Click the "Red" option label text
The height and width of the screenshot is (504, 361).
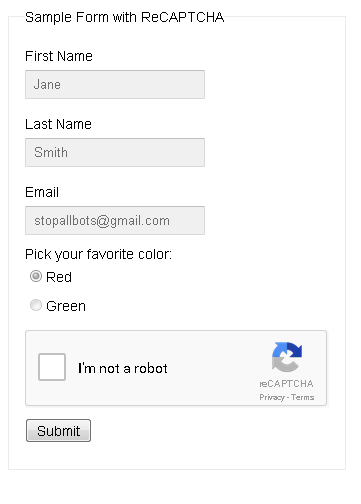click(x=59, y=277)
